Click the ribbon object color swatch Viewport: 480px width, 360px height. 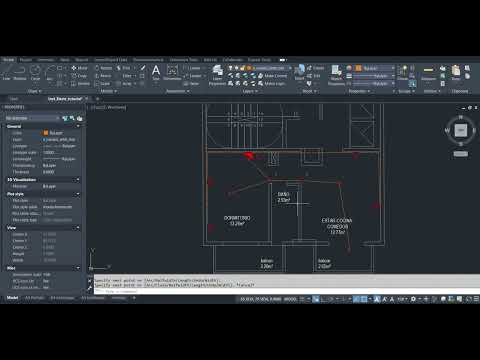click(x=358, y=68)
